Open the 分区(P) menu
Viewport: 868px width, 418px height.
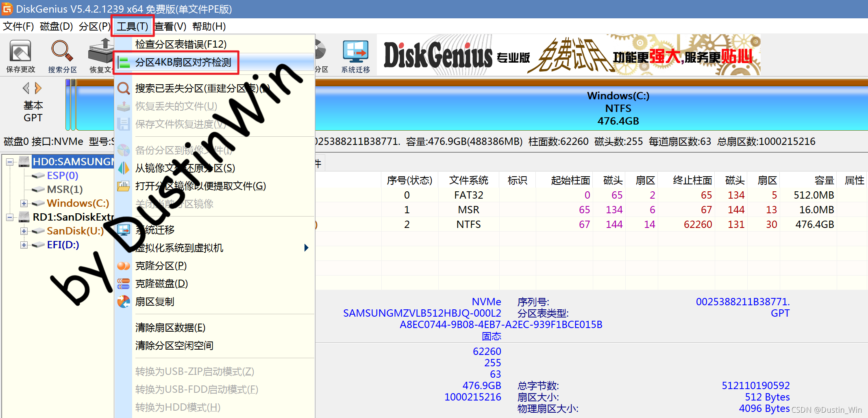[94, 26]
